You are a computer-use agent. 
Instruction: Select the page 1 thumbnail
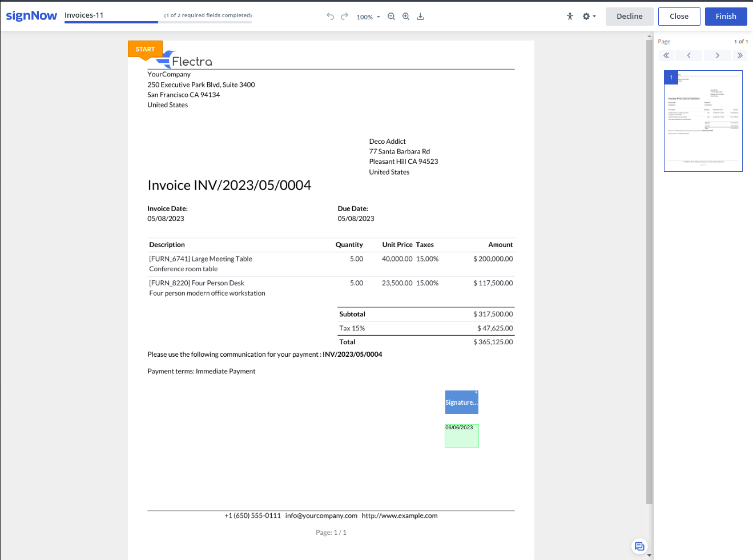(703, 121)
